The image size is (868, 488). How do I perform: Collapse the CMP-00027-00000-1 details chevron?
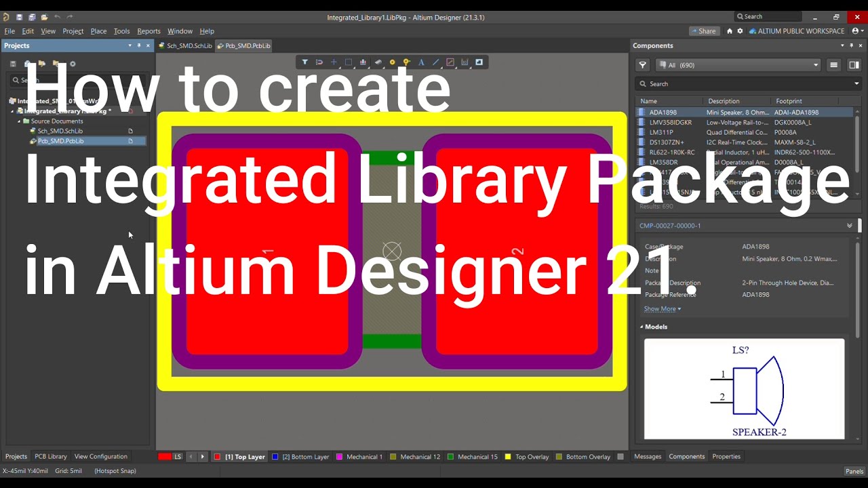click(850, 226)
